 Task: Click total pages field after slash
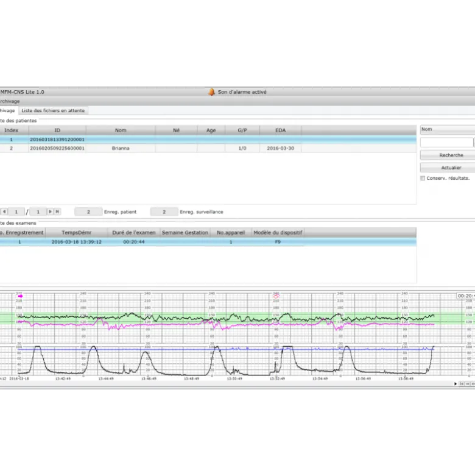click(x=38, y=211)
